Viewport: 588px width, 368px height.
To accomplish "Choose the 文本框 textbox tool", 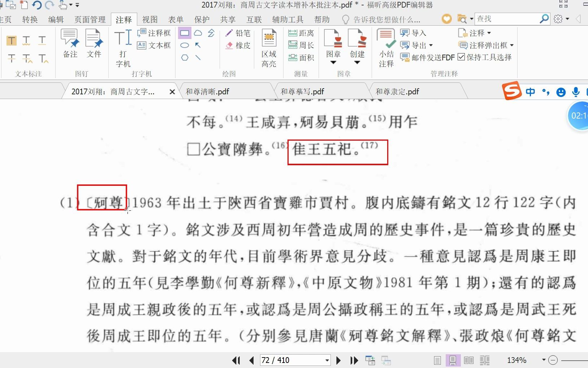I will coord(154,46).
